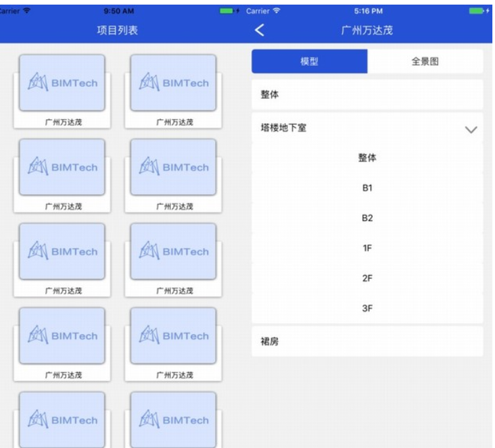Screen dimensions: 495x448
Task: Pick the 3F floor entry
Action: (367, 309)
